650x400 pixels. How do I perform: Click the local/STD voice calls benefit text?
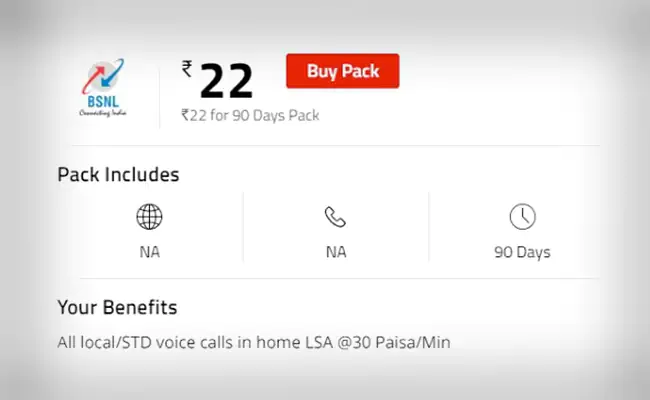(x=254, y=342)
